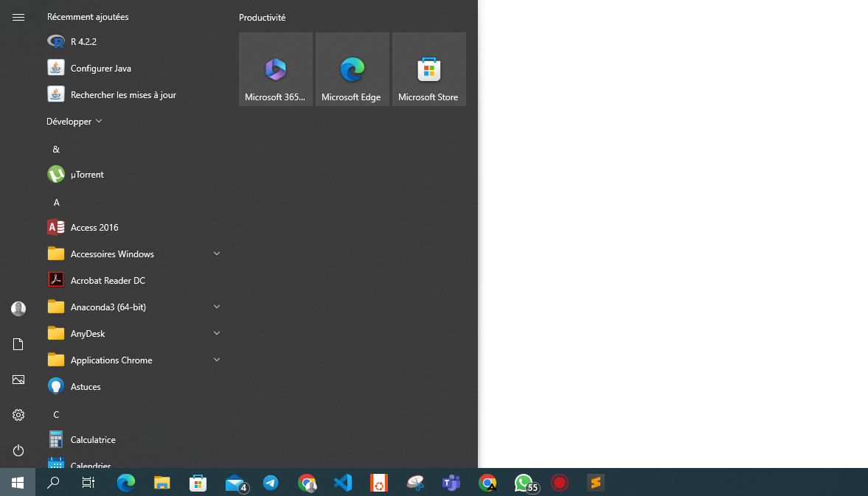Open Documents from Start sidebar
Screen dimensions: 868x496
pyautogui.click(x=18, y=344)
